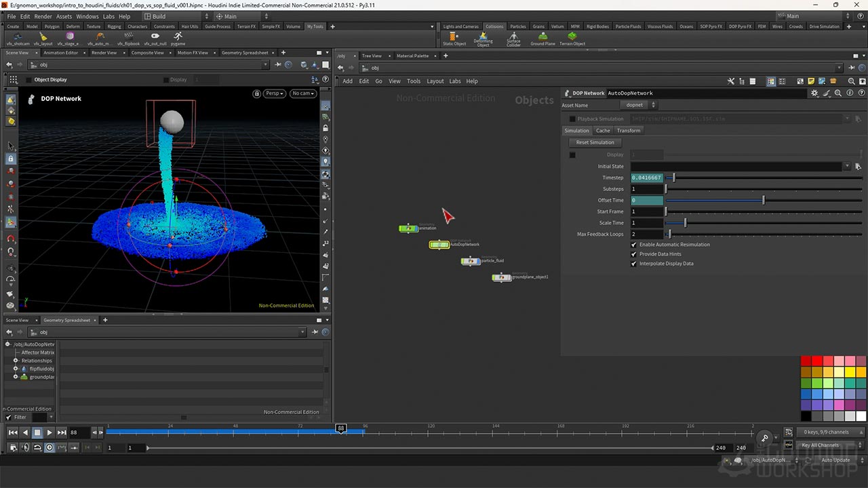Viewport: 868px width, 488px height.
Task: Switch to the Cache tab
Action: point(603,131)
